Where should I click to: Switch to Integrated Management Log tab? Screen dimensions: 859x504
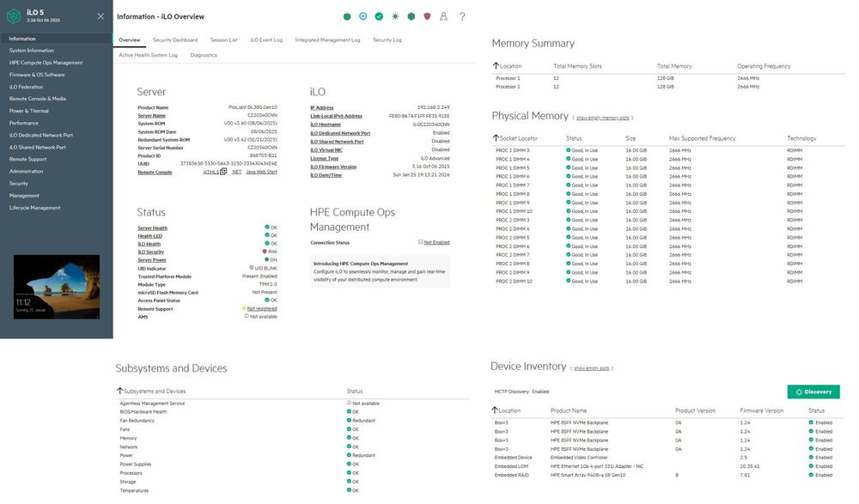pyautogui.click(x=327, y=40)
